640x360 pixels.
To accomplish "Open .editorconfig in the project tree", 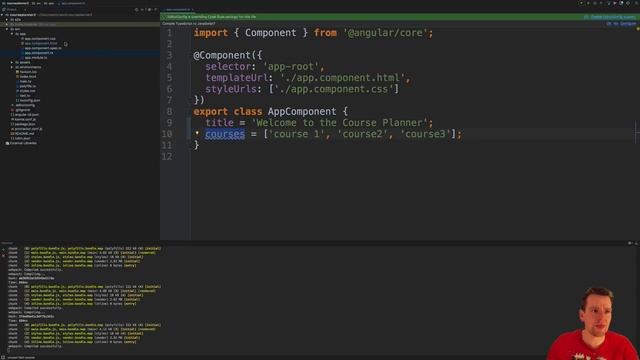I will (x=25, y=105).
